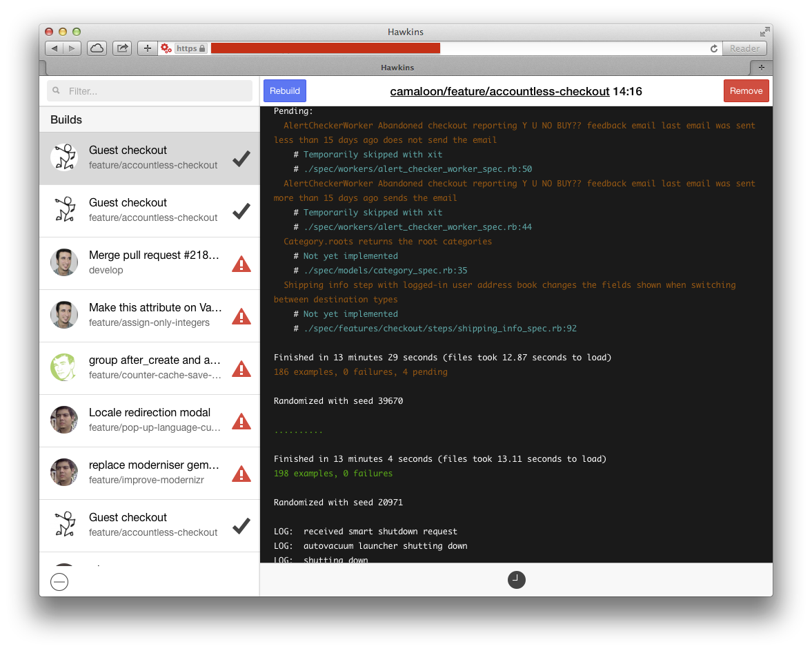Click '198 examples, 0 failures' log line
Image resolution: width=812 pixels, height=651 pixels.
tap(333, 473)
